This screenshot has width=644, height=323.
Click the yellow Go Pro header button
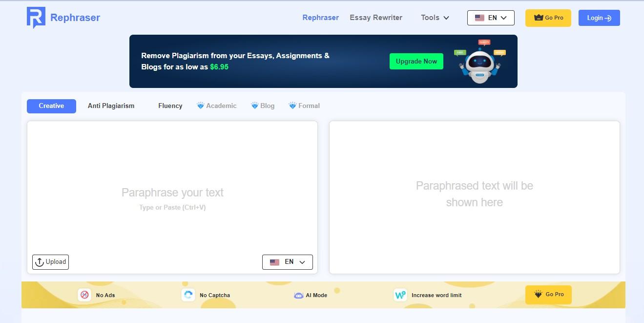click(548, 18)
